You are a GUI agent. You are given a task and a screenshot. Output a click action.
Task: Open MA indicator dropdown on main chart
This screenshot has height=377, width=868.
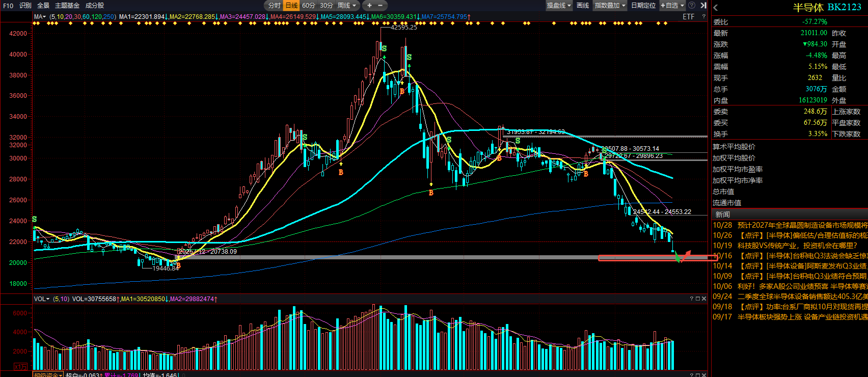(x=40, y=17)
